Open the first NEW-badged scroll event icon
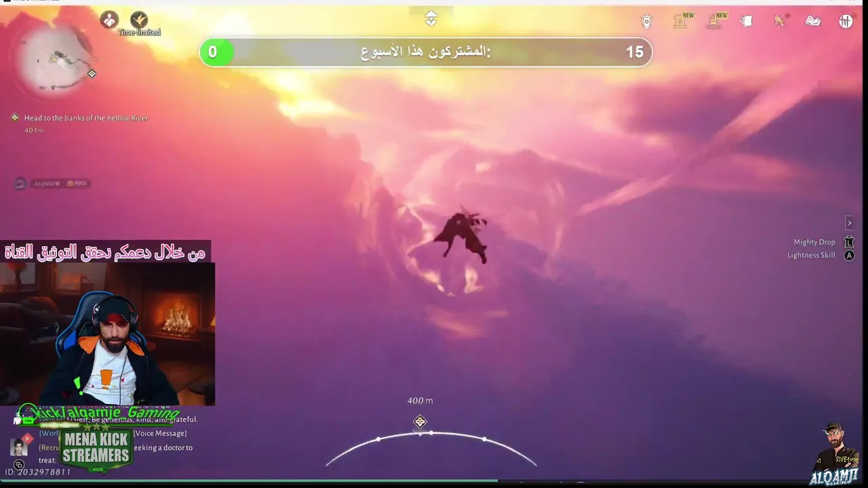868x488 pixels. click(x=680, y=22)
